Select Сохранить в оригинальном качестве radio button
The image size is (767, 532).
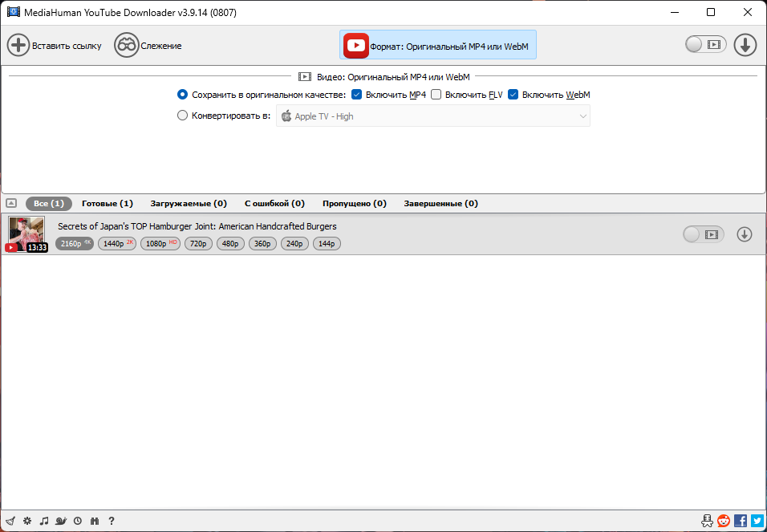[182, 95]
